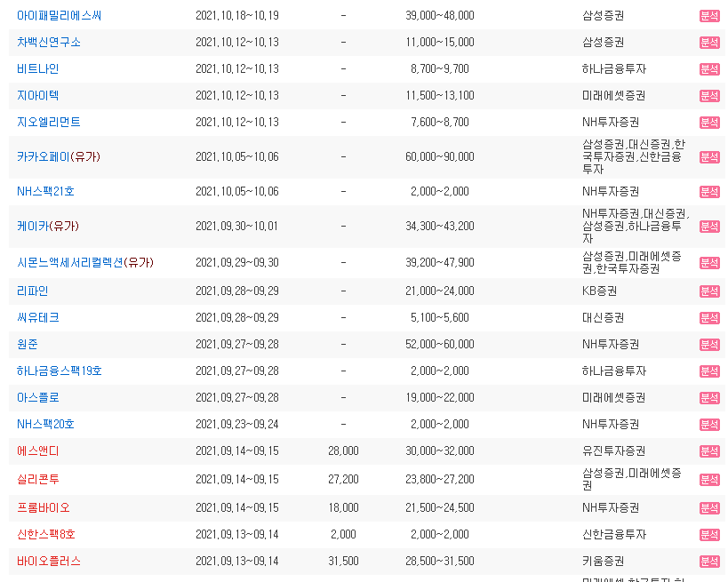Click 분석 icon for 케이카(유가)
728x582 pixels.
pyautogui.click(x=709, y=227)
